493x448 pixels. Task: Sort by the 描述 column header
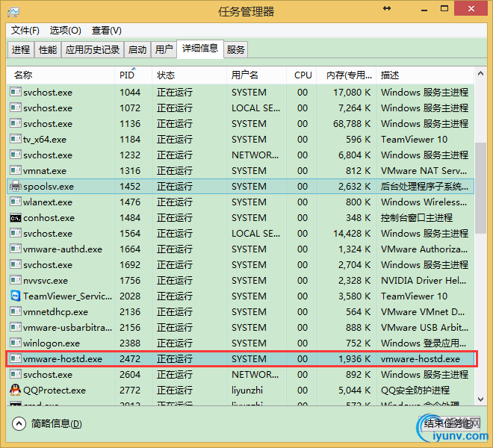tap(425, 75)
